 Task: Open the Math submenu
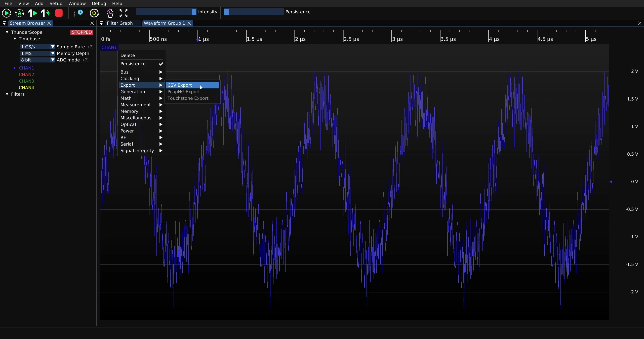(142, 98)
